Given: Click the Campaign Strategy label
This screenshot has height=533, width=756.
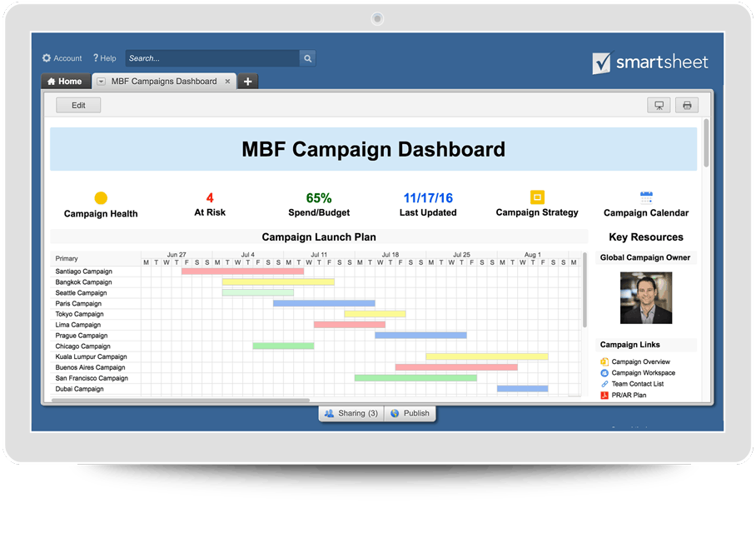Looking at the screenshot, I should [x=537, y=212].
